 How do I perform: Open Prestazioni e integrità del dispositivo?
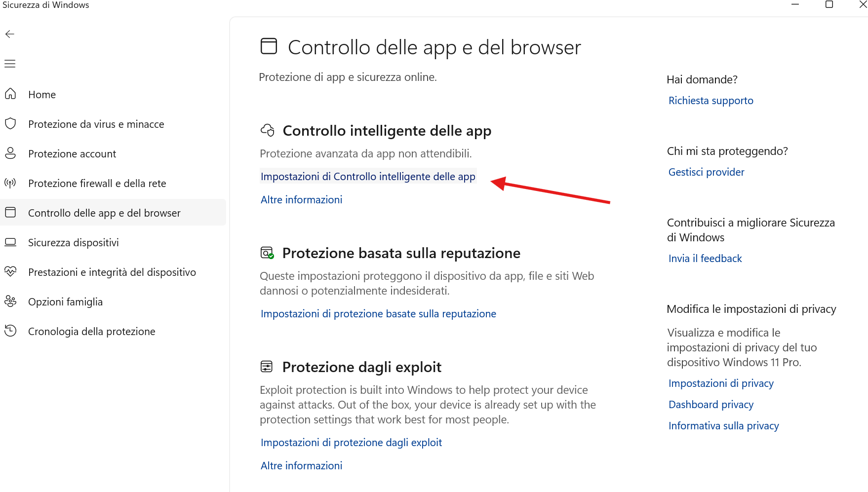[112, 272]
